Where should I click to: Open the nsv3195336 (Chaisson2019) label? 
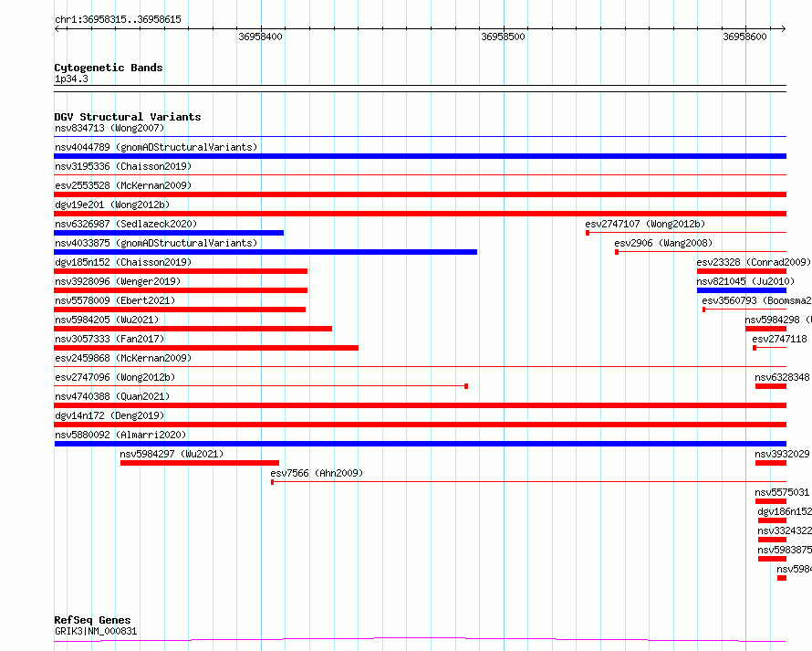[123, 166]
